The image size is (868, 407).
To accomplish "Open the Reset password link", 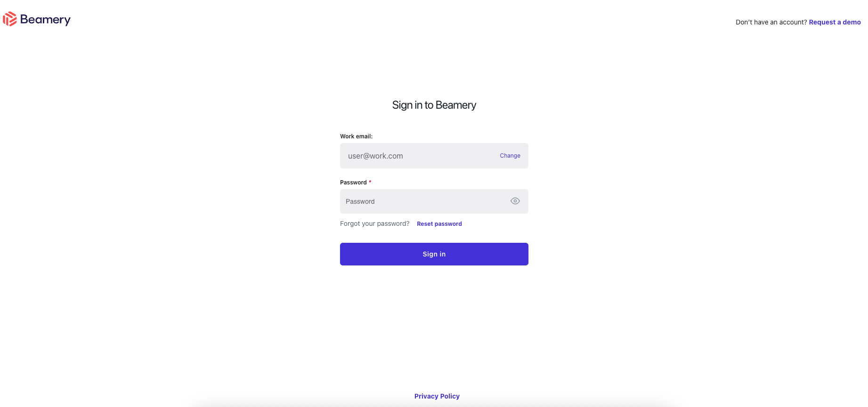I will pos(439,224).
